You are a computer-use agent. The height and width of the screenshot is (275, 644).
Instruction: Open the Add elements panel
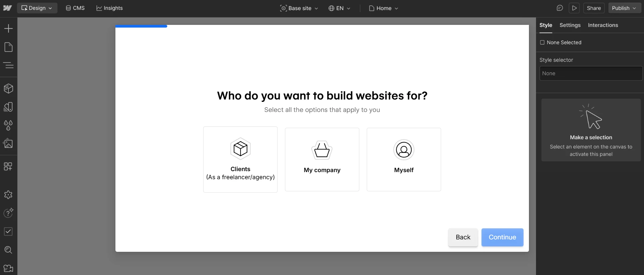8,28
